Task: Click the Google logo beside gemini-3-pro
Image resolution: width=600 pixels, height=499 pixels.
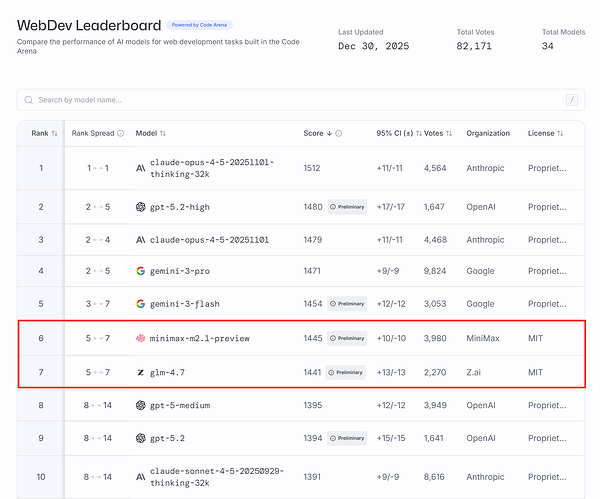Action: pos(140,271)
